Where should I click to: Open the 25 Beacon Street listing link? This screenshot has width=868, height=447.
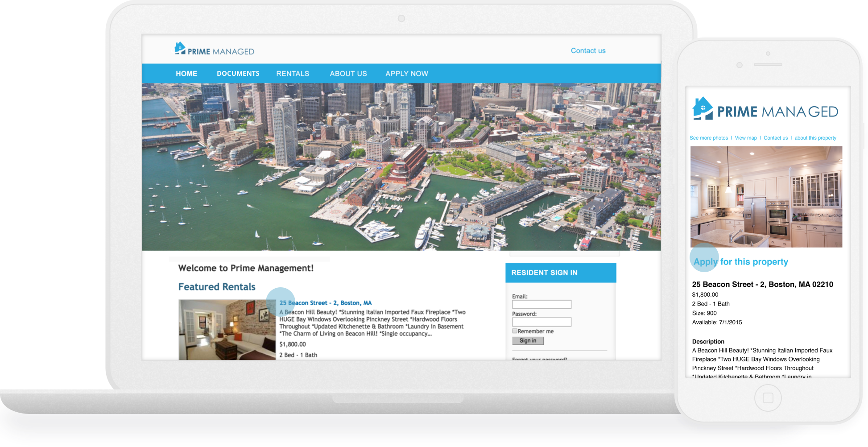tap(326, 303)
